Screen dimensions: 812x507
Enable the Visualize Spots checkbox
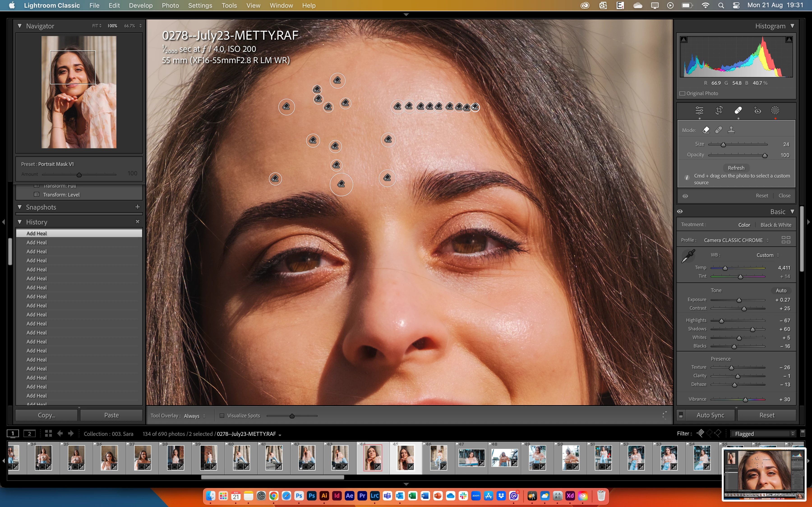[222, 416]
